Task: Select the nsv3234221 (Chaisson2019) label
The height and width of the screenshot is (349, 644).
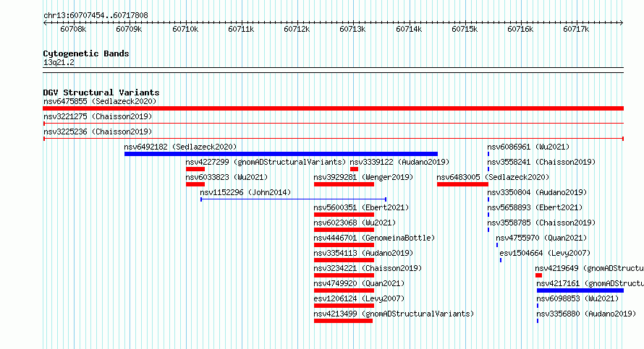Action: [368, 268]
